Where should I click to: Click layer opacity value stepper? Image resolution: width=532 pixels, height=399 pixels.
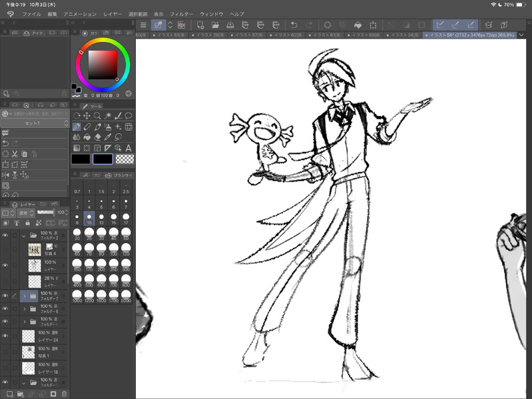point(66,212)
